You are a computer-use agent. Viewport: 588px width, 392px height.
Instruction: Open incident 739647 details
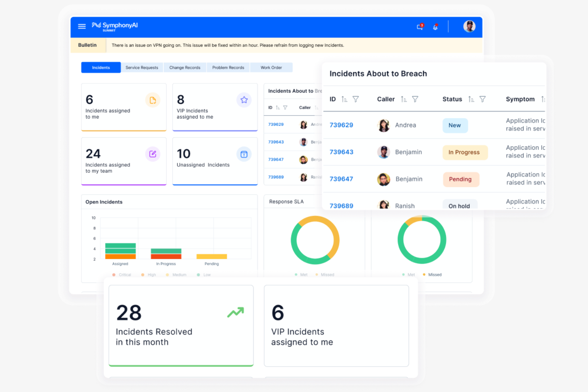pyautogui.click(x=341, y=179)
